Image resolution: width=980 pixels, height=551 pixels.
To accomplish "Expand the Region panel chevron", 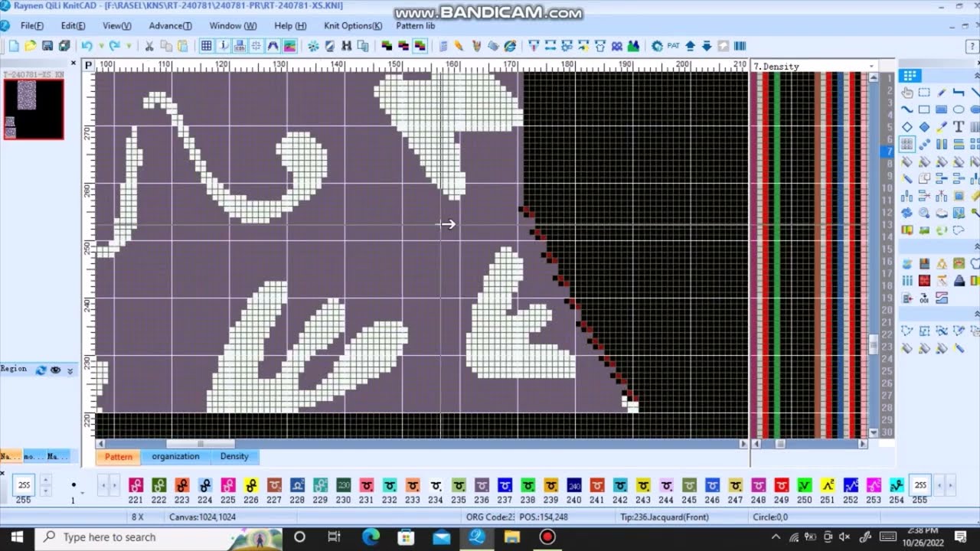I will coord(70,370).
